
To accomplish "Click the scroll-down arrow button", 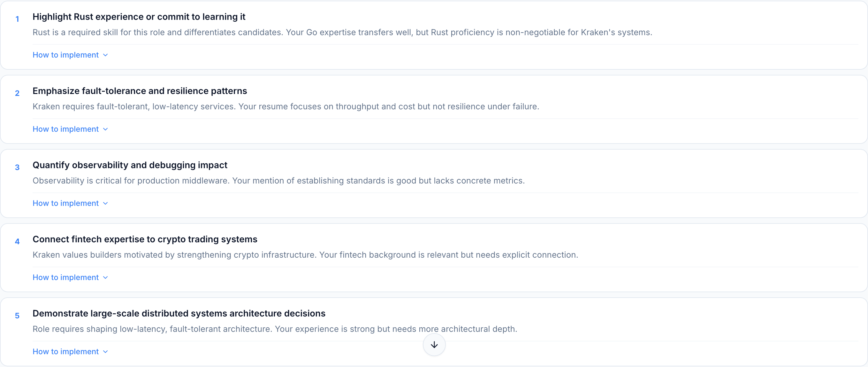I will (434, 344).
